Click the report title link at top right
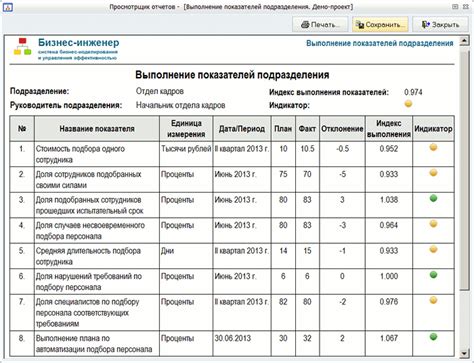474x363 pixels. (380, 43)
